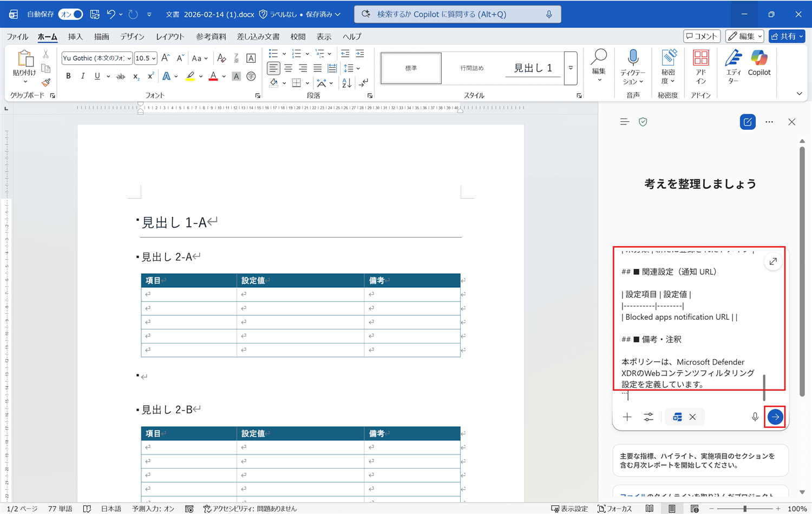
Task: Open the 編集 mode dropdown button
Action: [744, 36]
